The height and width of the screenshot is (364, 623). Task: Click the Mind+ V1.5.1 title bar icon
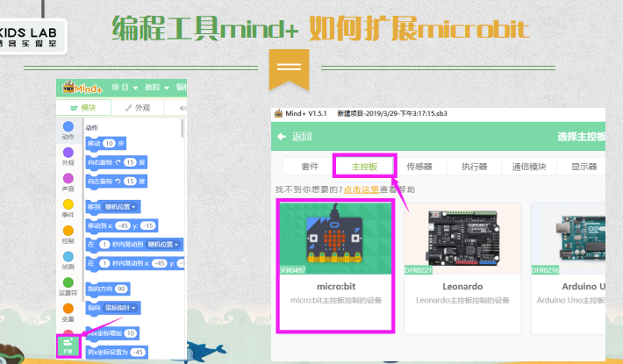click(278, 113)
